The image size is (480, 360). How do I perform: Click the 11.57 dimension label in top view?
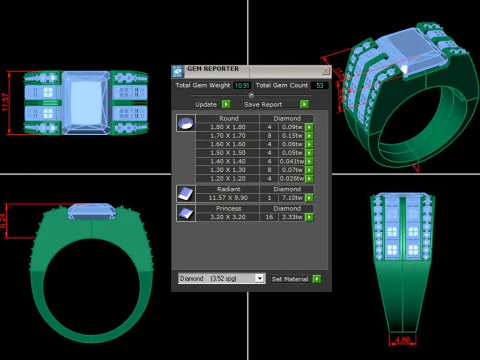[5, 102]
